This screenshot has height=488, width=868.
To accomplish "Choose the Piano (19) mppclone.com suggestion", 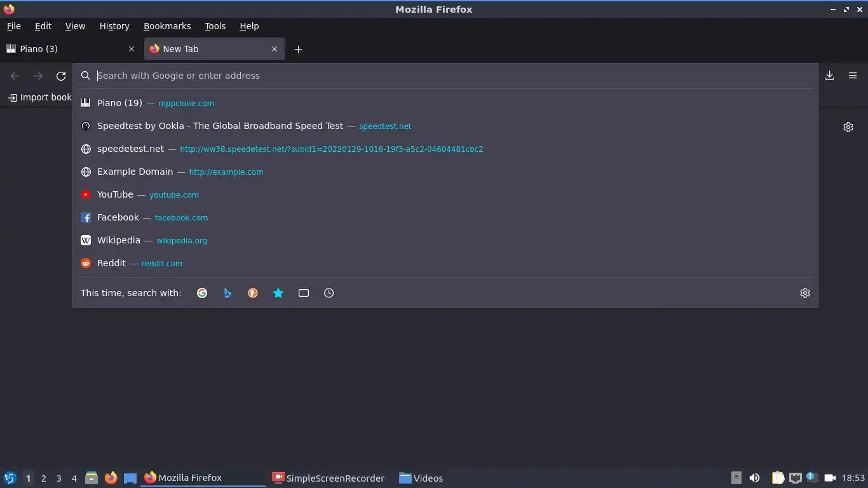I will pos(445,103).
